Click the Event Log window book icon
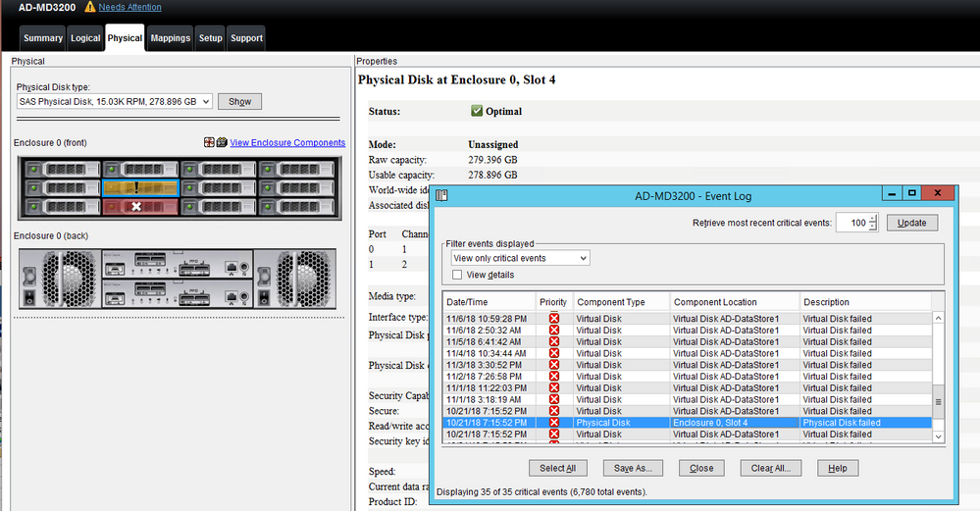 (x=441, y=195)
